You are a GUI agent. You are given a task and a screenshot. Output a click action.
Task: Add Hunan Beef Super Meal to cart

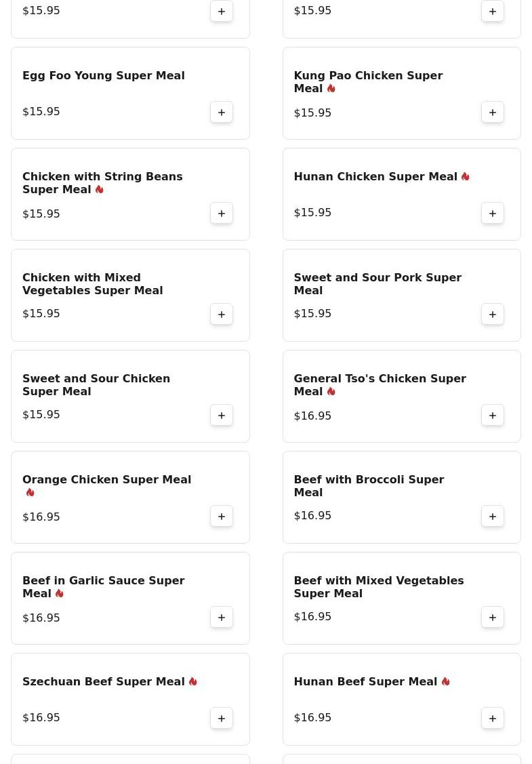pos(493,718)
